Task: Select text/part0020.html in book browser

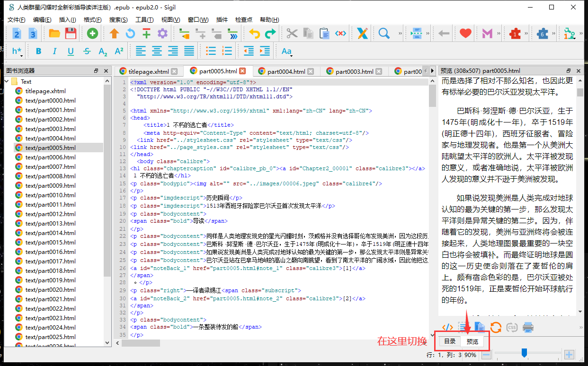Action: [50, 289]
